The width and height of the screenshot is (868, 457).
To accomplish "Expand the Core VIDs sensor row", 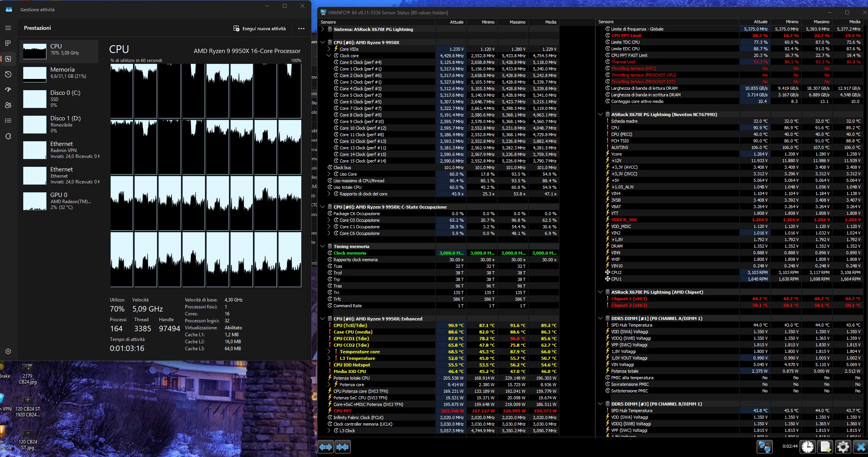I will pyautogui.click(x=329, y=49).
